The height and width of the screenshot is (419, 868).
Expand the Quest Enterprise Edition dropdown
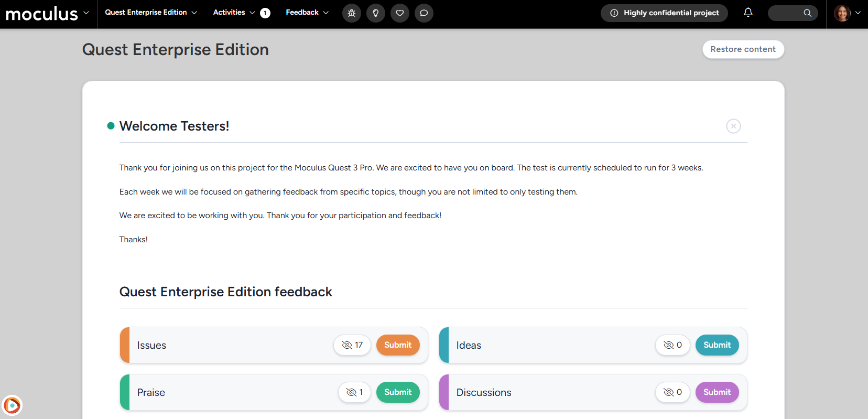coord(151,13)
